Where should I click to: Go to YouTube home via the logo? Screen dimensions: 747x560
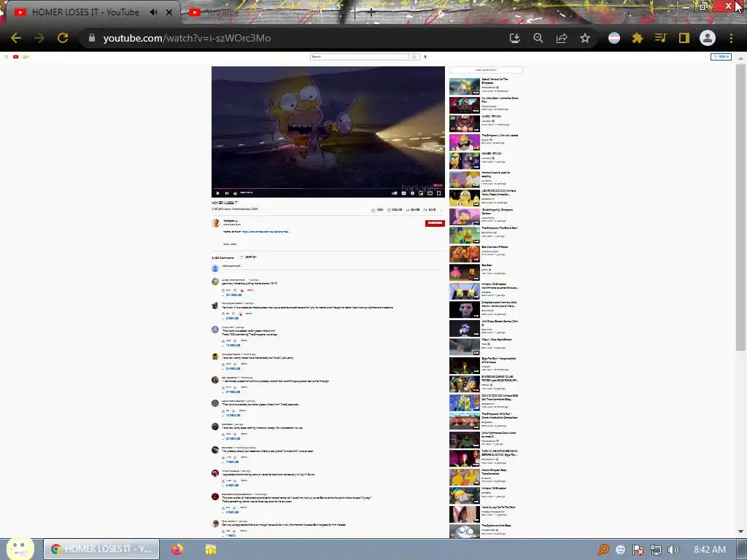click(21, 57)
